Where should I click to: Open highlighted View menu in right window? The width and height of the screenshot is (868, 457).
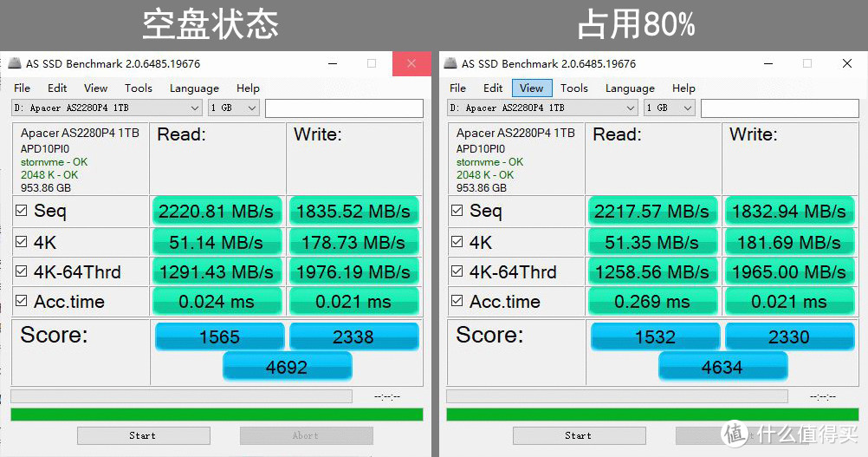[532, 88]
